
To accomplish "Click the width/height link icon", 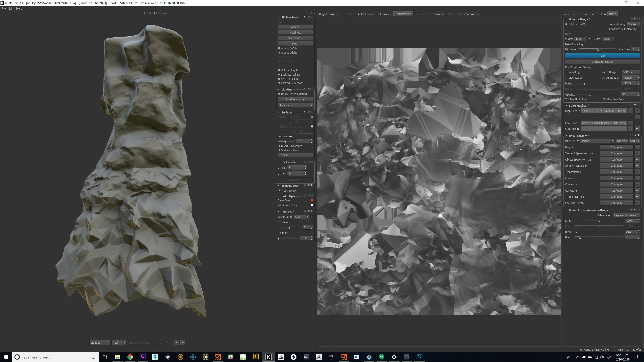I will point(588,39).
